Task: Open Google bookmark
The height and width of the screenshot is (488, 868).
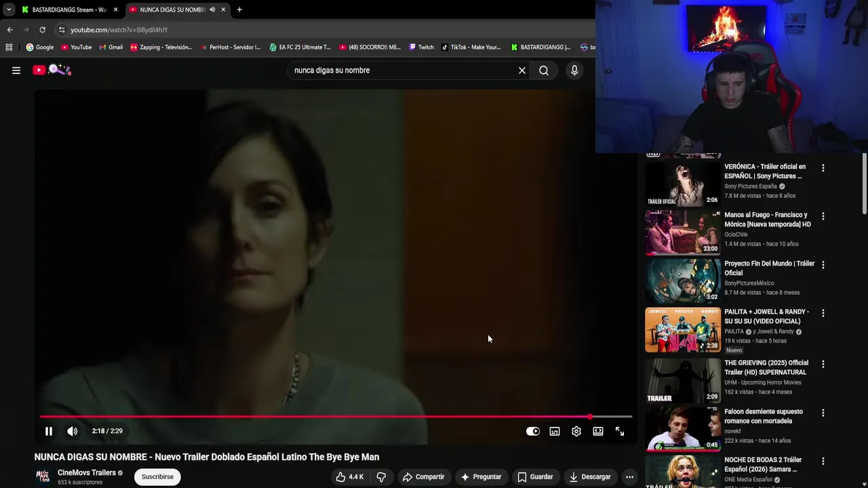Action: coord(40,47)
